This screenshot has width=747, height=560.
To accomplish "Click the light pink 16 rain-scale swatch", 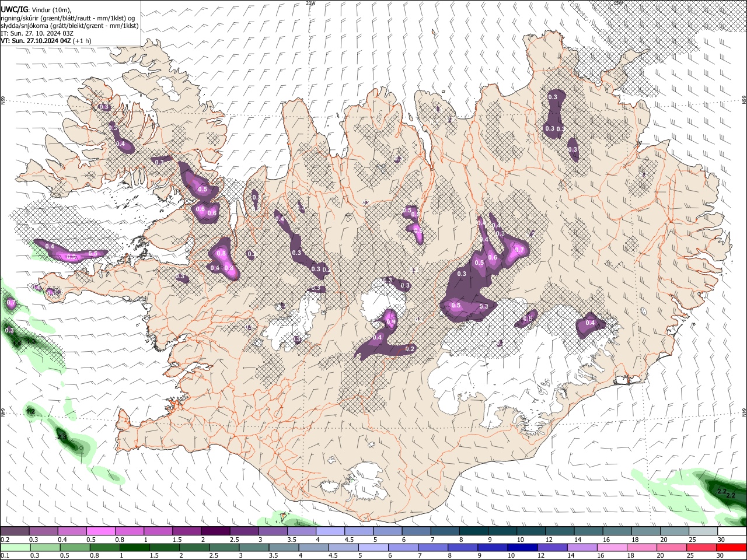I will 612,547.
